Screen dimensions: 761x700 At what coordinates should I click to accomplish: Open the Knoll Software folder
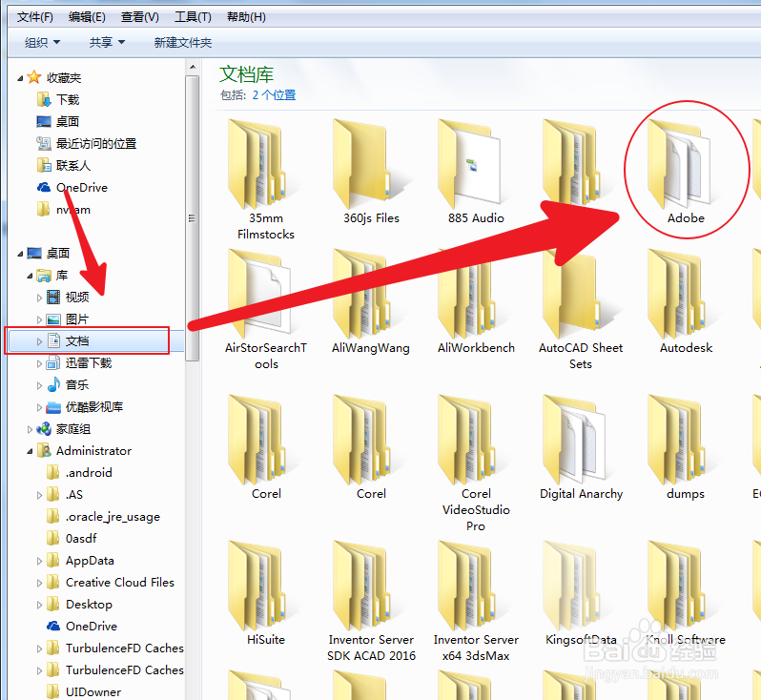click(686, 593)
